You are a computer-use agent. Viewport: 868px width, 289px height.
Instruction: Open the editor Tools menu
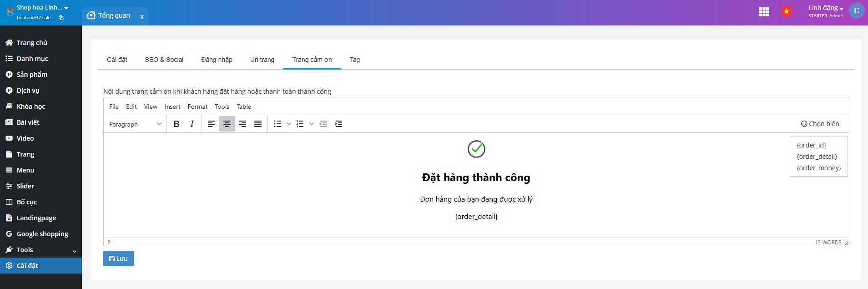point(222,106)
